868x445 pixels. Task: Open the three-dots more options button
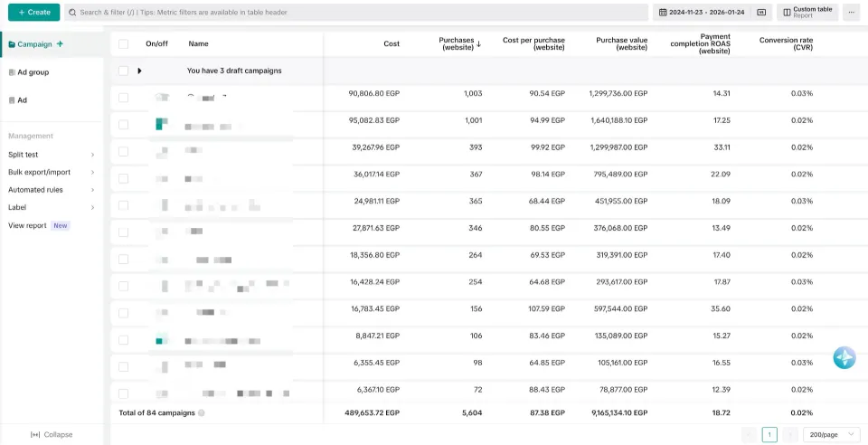[852, 12]
